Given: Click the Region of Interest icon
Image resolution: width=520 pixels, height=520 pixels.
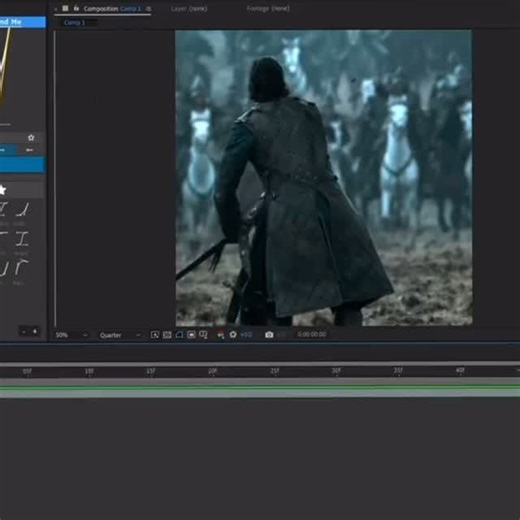Looking at the screenshot, I should pos(155,335).
